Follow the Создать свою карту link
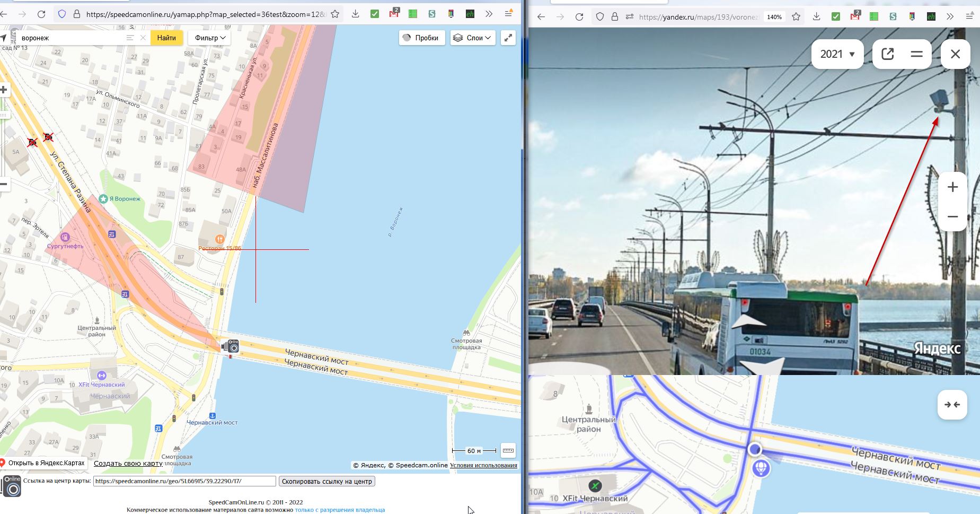The height and width of the screenshot is (514, 980). coord(128,463)
